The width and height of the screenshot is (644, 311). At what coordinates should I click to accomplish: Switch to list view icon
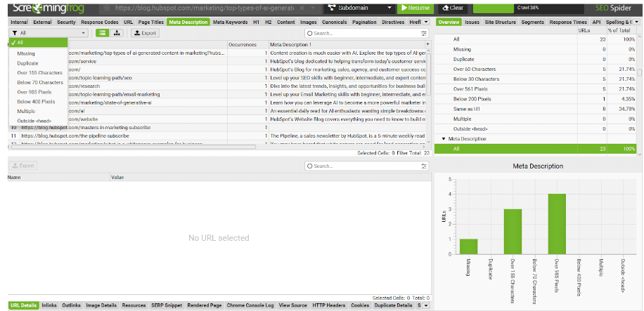(102, 33)
